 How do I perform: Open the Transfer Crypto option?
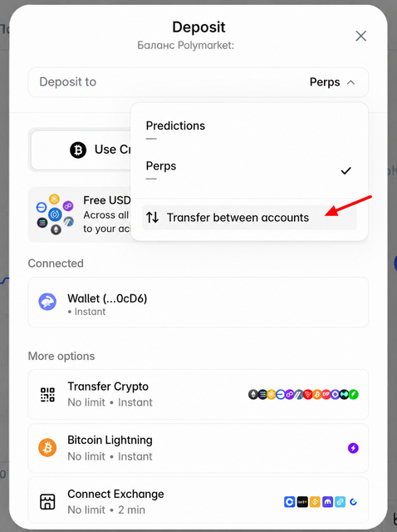(x=198, y=395)
